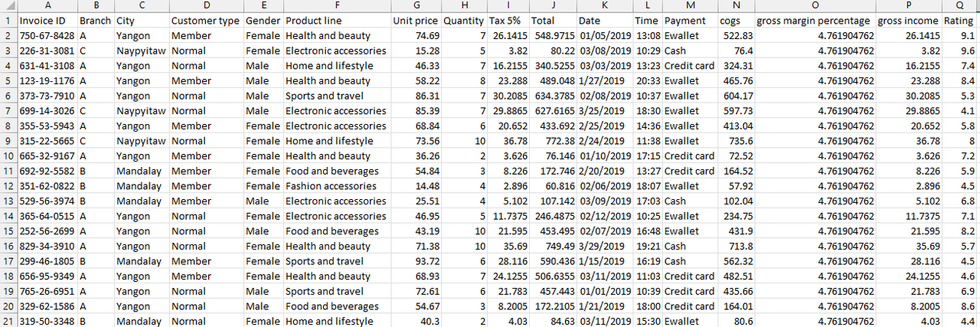This screenshot has width=980, height=327.
Task: Select invoice cell 123-19-1176
Action: (47, 81)
